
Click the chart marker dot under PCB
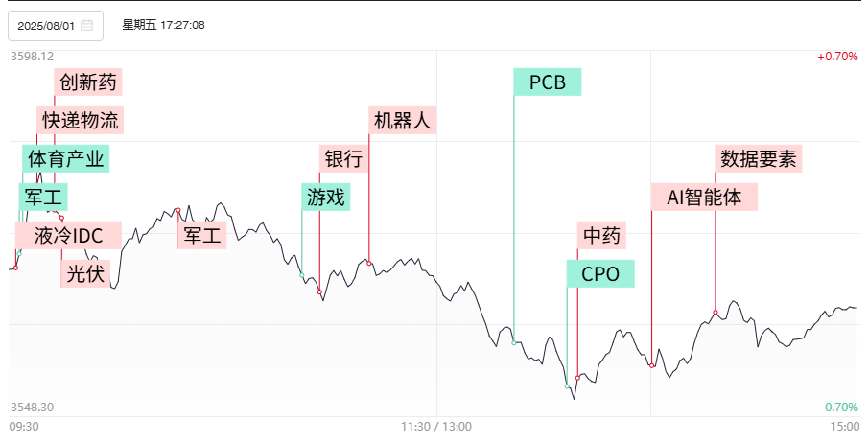514,342
